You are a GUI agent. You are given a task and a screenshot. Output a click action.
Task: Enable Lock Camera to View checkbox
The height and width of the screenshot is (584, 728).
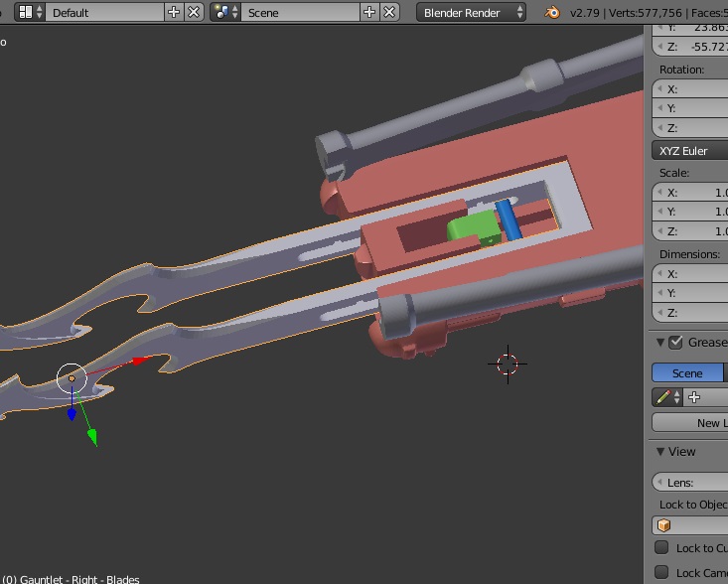(x=661, y=572)
